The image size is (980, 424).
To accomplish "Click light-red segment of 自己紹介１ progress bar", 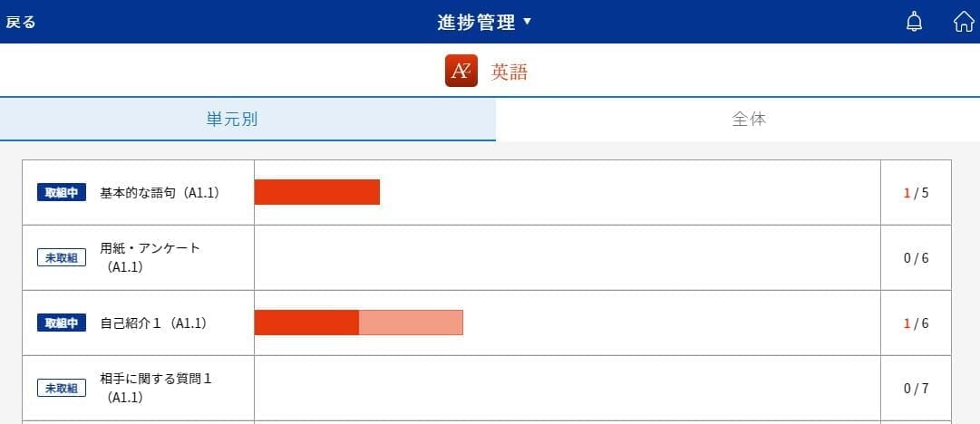I will (x=411, y=323).
